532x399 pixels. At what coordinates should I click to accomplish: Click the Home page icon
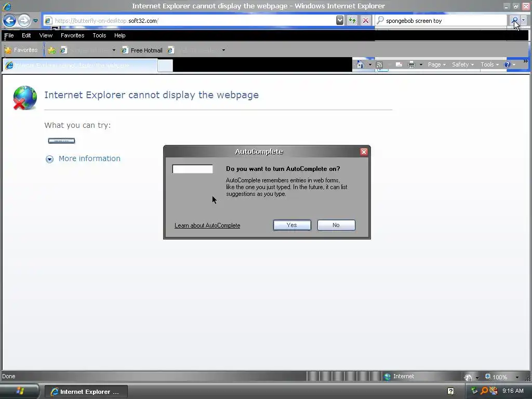click(361, 64)
